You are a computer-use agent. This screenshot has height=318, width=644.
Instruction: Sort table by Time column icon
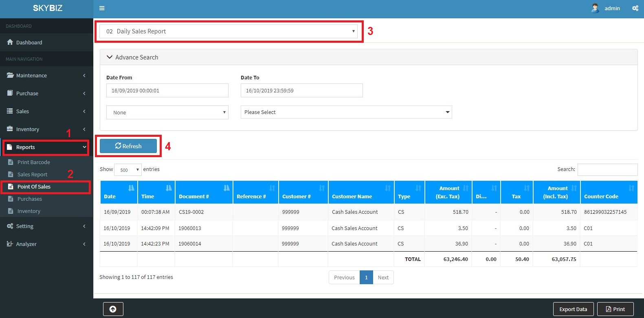pyautogui.click(x=169, y=188)
